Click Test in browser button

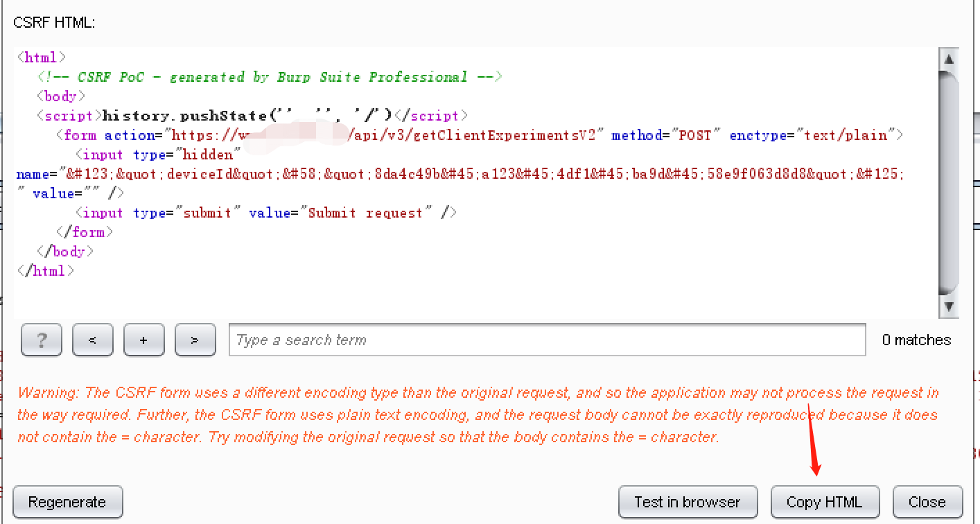tap(687, 502)
